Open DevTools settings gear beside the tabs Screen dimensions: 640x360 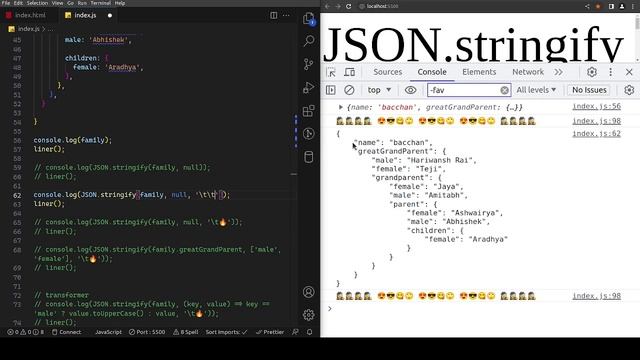tap(592, 72)
